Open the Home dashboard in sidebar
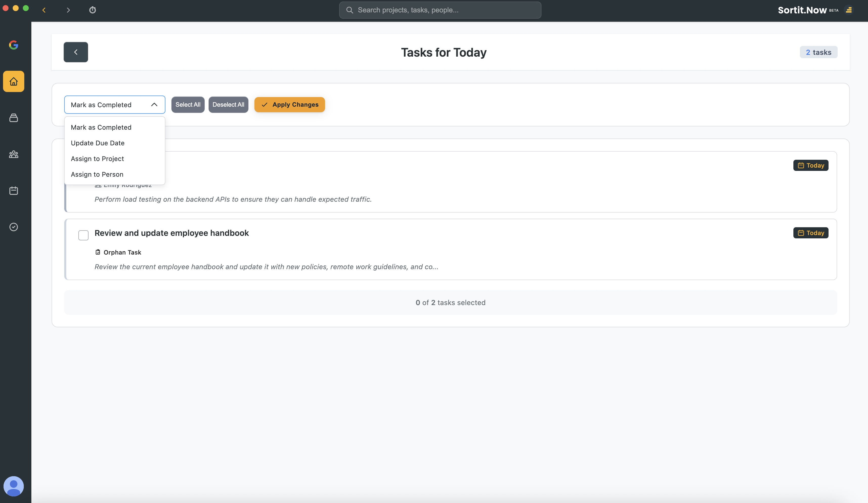 13,82
